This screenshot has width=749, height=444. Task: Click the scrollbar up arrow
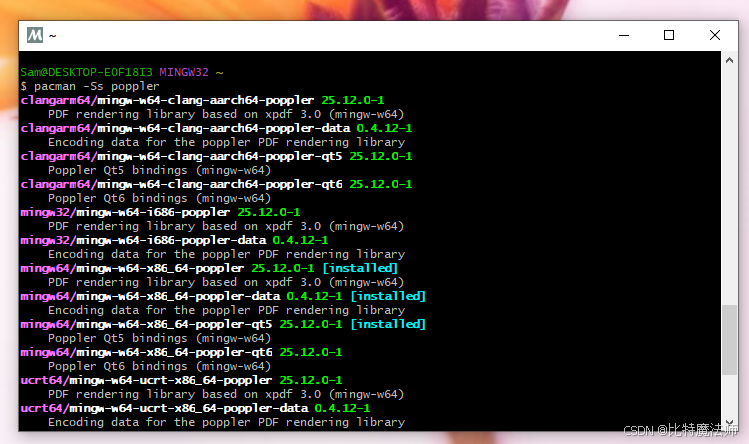pos(729,60)
